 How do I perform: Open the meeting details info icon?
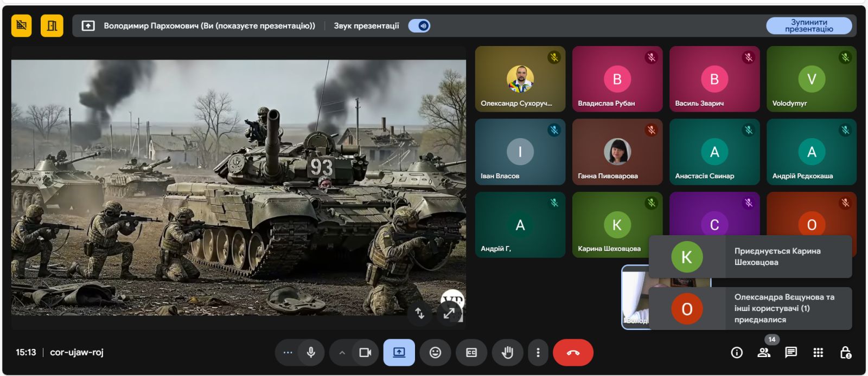737,353
